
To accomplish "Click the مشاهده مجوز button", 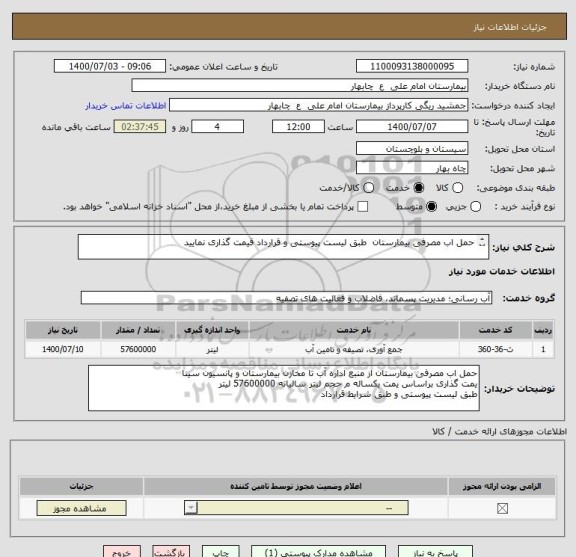I will pos(82,508).
